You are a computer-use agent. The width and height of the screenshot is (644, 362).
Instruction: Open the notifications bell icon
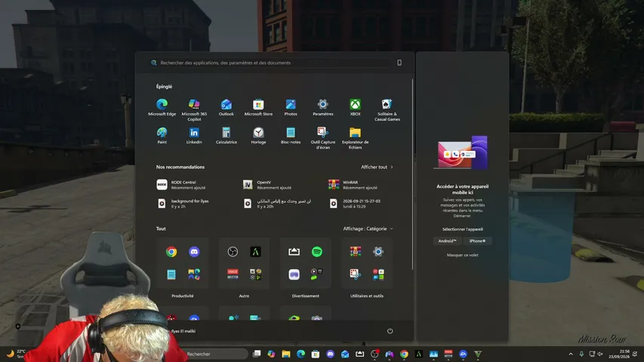635,354
